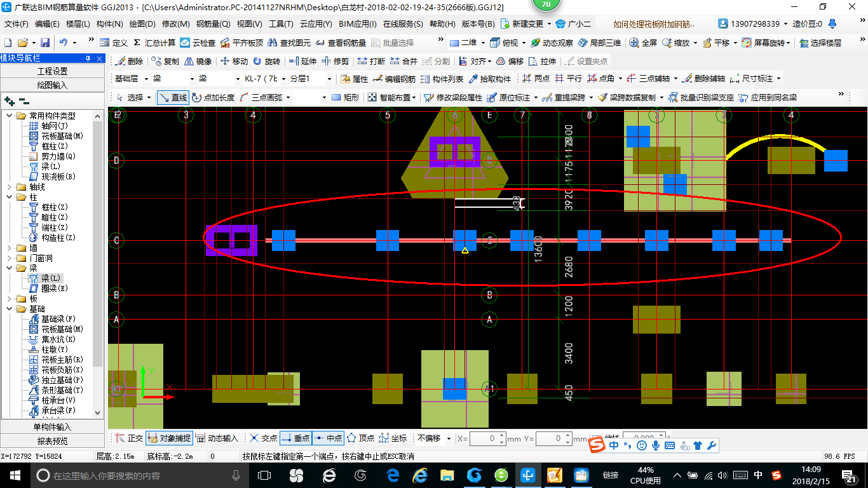Open the 二维 view mode dropdown
Screen dimensions: 868x488
pyautogui.click(x=483, y=43)
